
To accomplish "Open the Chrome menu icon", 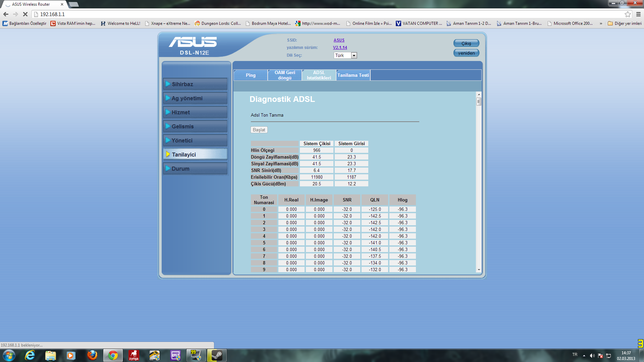I will click(638, 14).
